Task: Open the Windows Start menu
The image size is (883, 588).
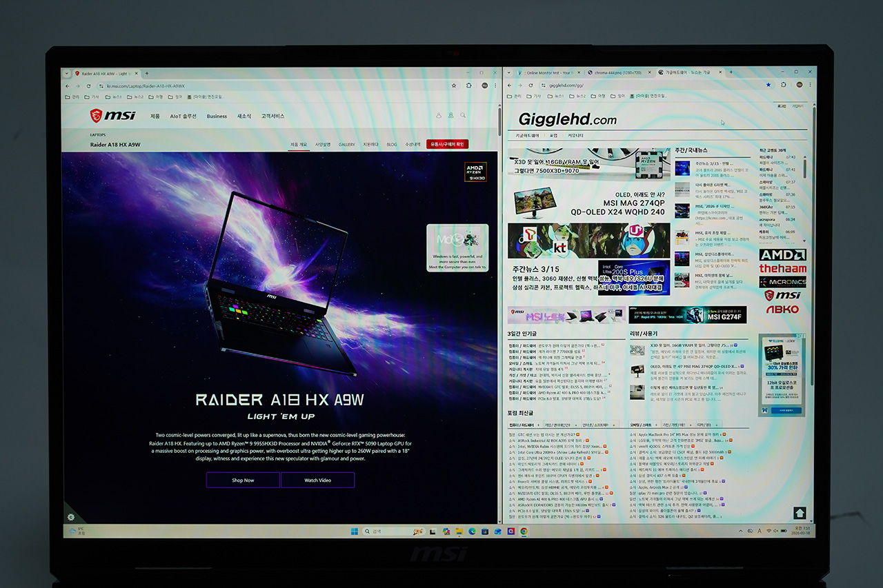Action: point(355,531)
